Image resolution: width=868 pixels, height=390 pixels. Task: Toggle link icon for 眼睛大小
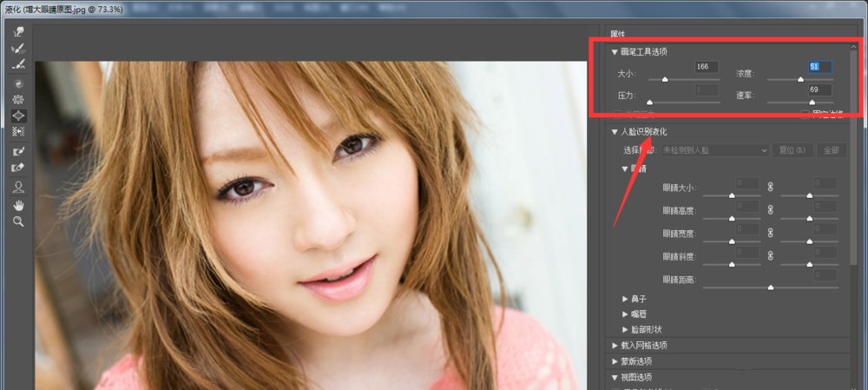(770, 187)
